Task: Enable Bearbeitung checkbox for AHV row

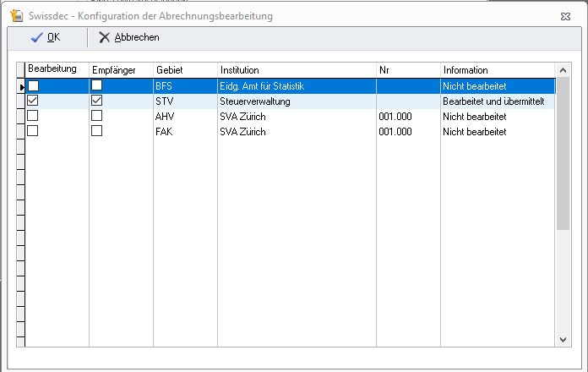Action: pos(33,116)
